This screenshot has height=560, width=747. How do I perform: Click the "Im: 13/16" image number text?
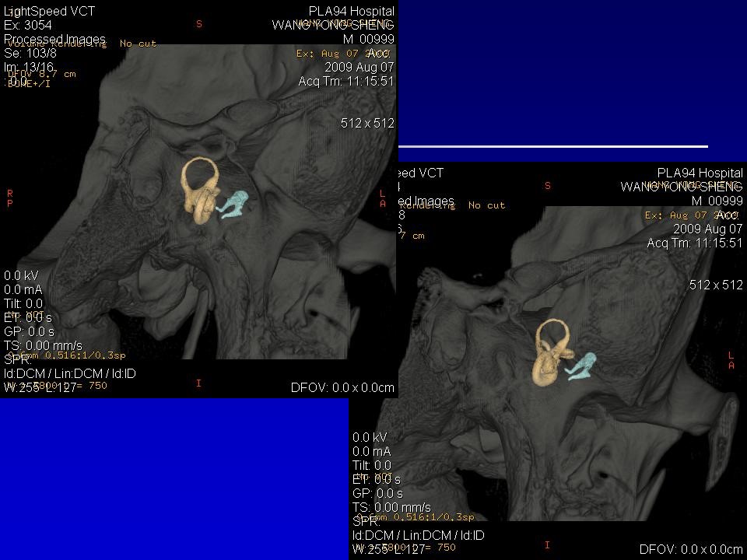coord(29,67)
